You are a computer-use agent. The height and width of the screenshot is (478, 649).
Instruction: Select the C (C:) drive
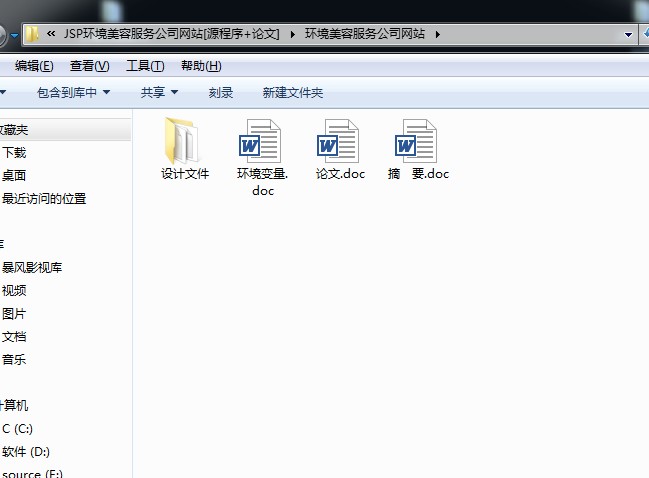point(17,428)
